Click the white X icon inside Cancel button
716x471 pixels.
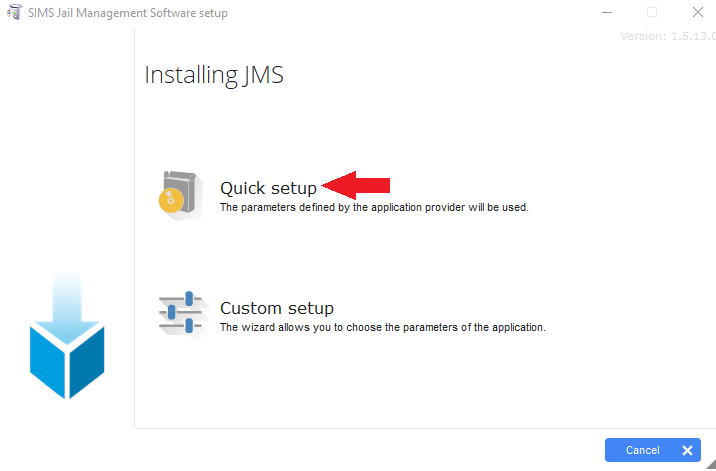(x=687, y=450)
